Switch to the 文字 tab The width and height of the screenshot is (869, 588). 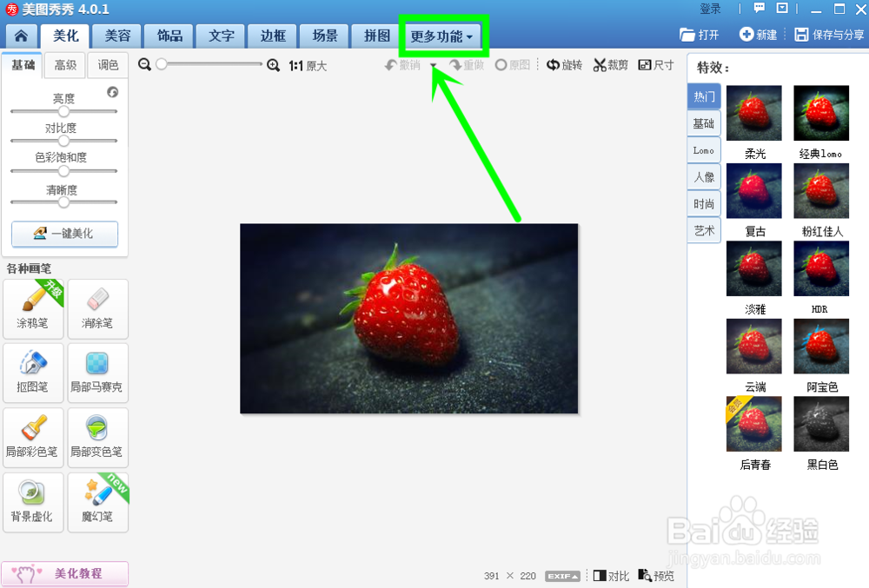click(221, 36)
